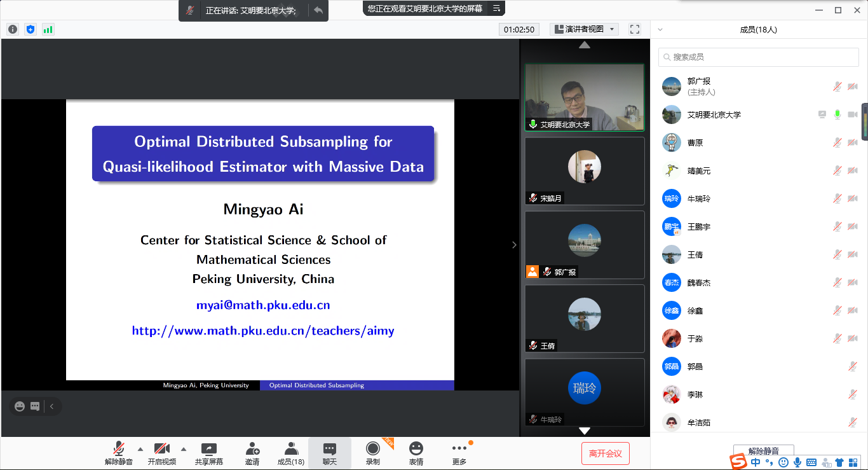Screen dimensions: 868x470
Task: Open the network signal status icon
Action: point(48,29)
